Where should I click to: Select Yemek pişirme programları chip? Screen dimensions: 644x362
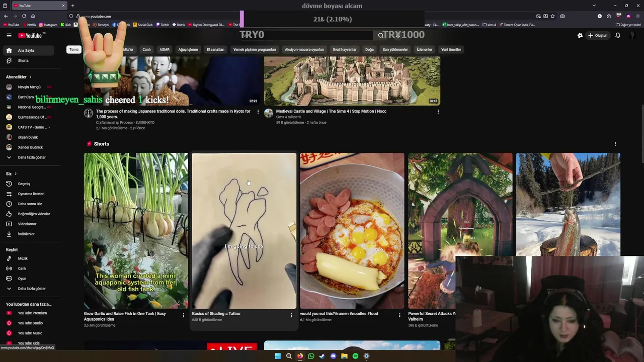click(x=255, y=49)
